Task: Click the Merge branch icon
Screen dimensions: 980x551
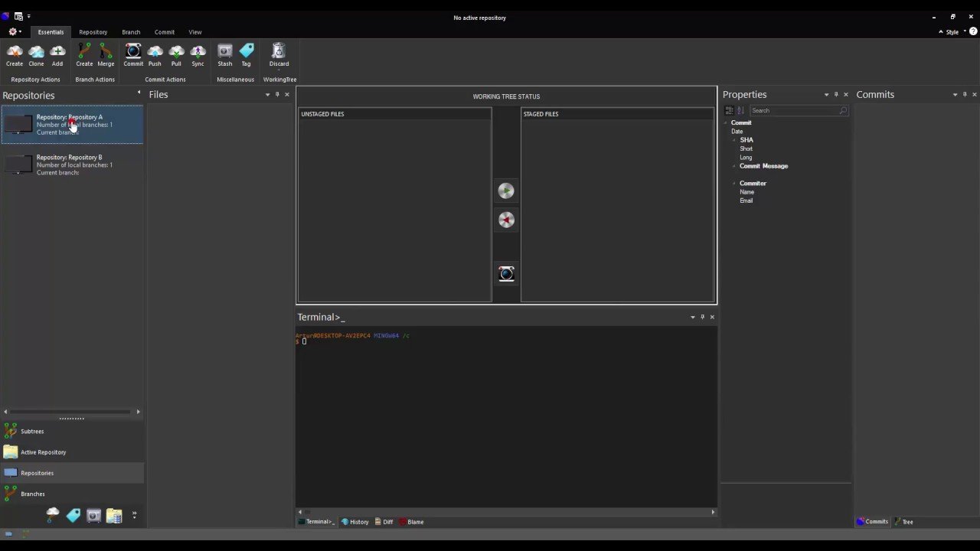Action: (x=106, y=54)
